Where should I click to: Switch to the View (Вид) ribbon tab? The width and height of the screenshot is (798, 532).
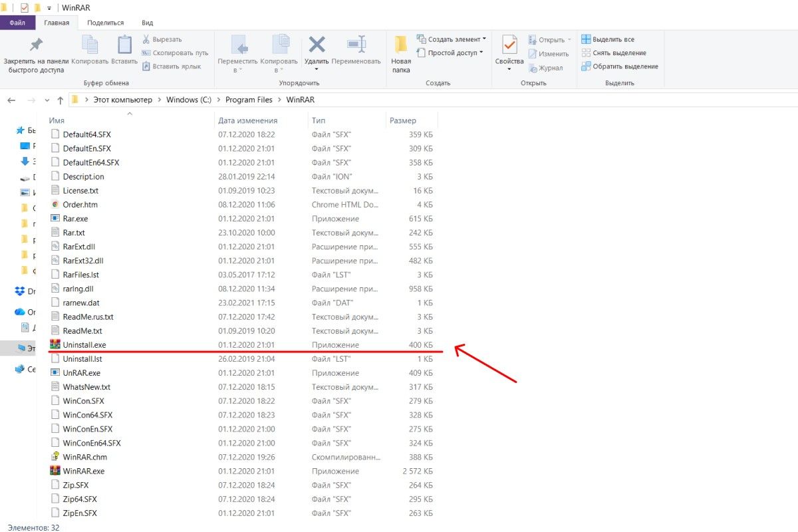coord(148,23)
